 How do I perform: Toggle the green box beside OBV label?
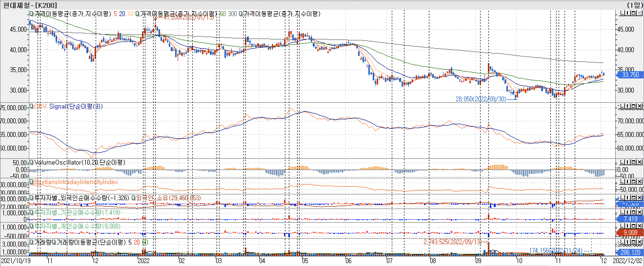pos(31,106)
